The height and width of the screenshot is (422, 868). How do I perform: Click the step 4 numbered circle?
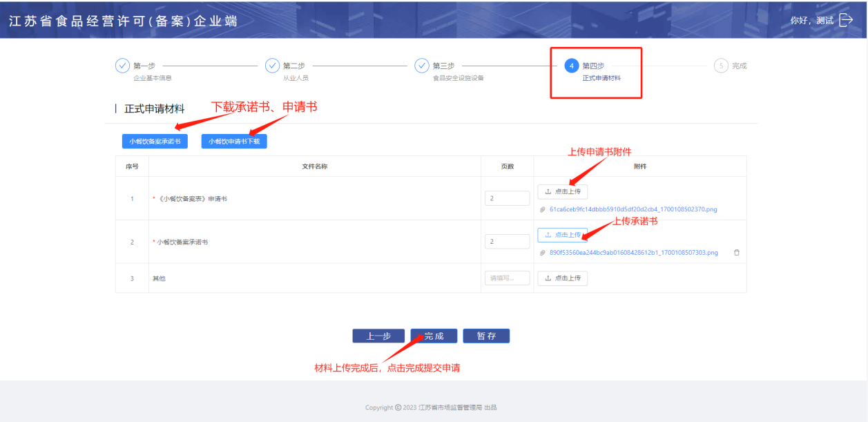(571, 66)
